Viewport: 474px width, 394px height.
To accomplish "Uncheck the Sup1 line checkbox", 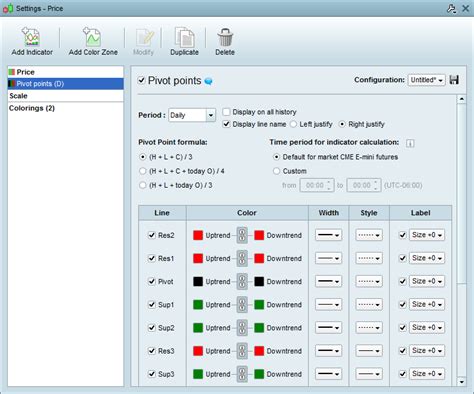I will (152, 305).
